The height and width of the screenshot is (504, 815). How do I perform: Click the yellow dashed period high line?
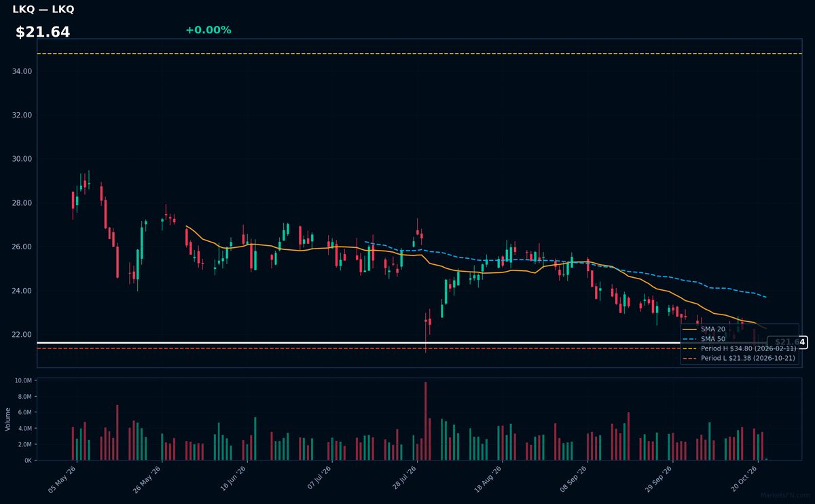tap(419, 54)
